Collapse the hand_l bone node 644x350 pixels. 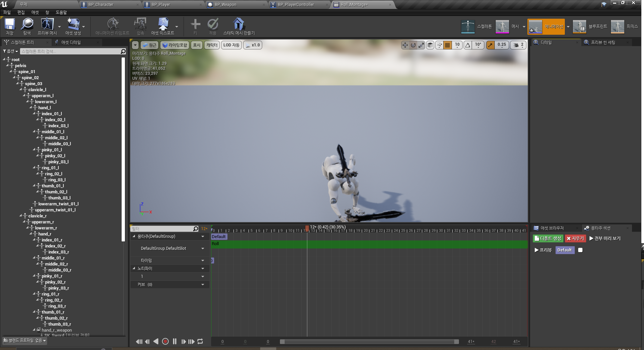point(31,107)
